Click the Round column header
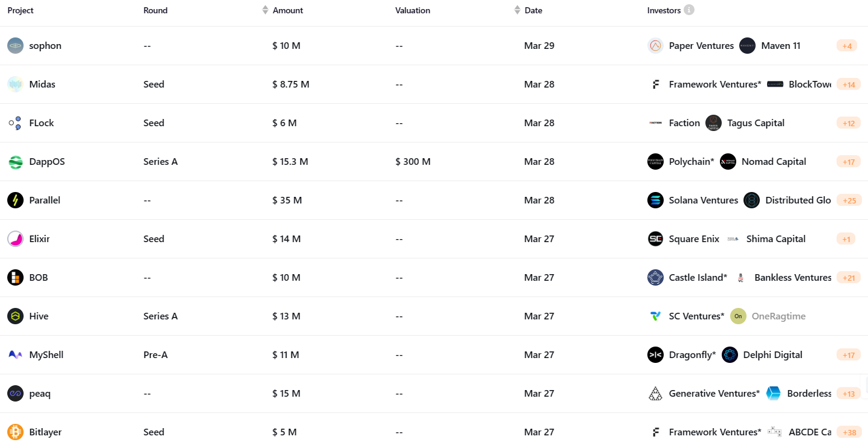This screenshot has width=868, height=445. pos(155,10)
